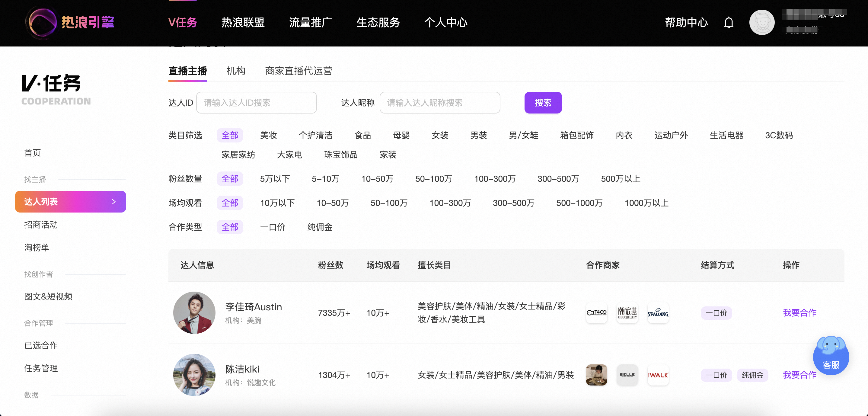
Task: Filter category by 食品
Action: (362, 135)
